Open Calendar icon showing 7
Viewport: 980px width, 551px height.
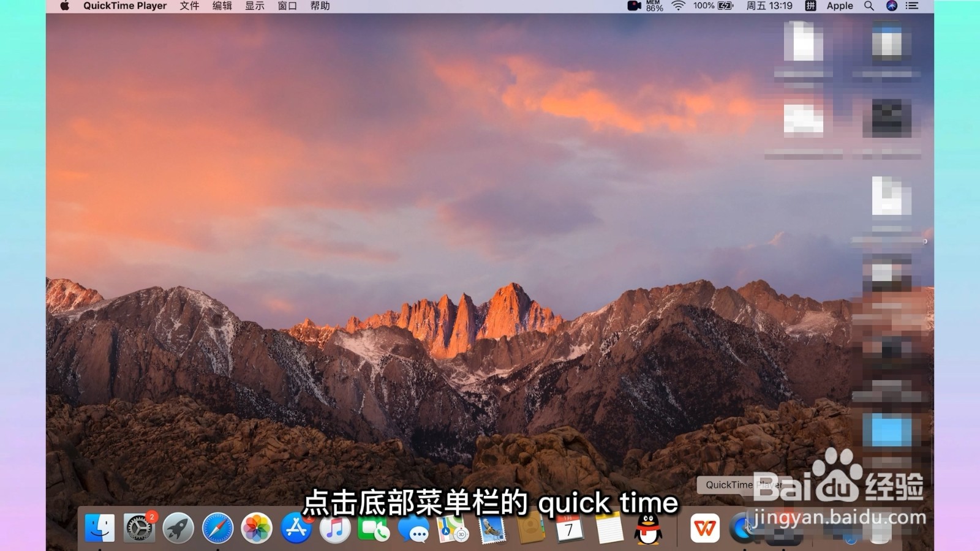coord(570,528)
